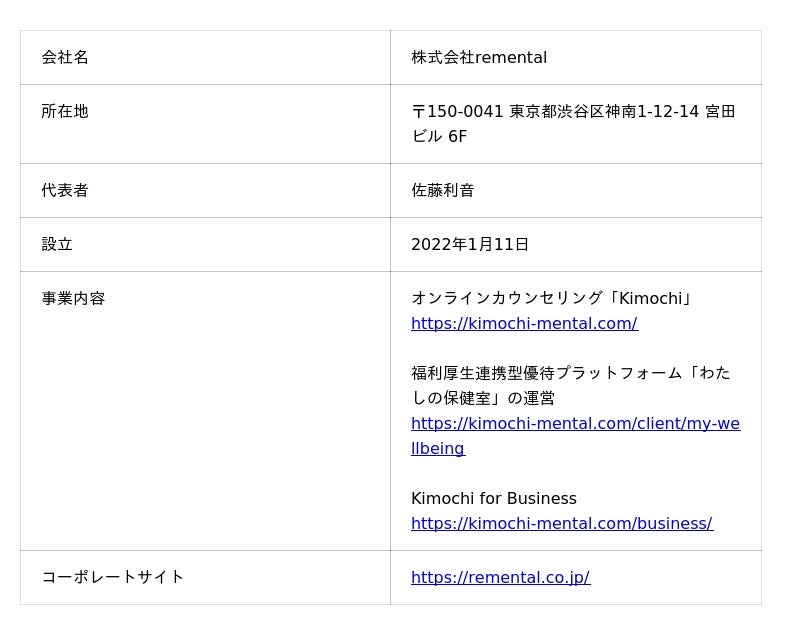The image size is (800, 635).
Task: Click the 設立 row label
Action: click(x=57, y=244)
